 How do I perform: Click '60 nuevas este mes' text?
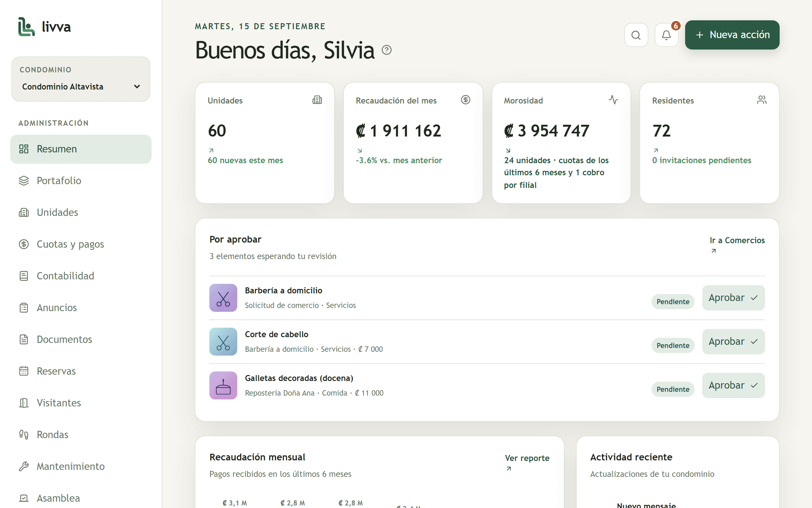click(245, 160)
